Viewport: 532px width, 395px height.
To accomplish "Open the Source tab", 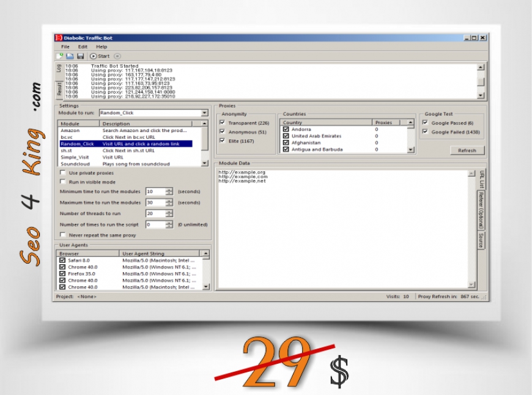I will click(481, 240).
